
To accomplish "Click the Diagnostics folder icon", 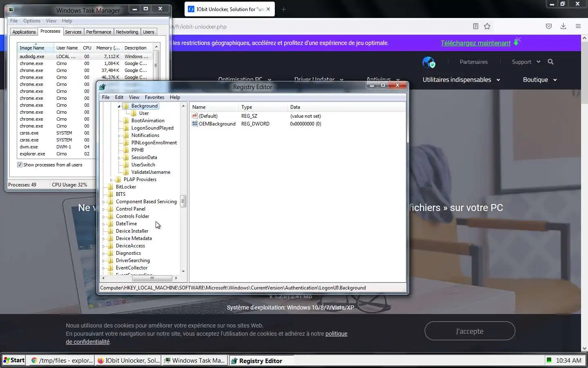I will pyautogui.click(x=111, y=253).
